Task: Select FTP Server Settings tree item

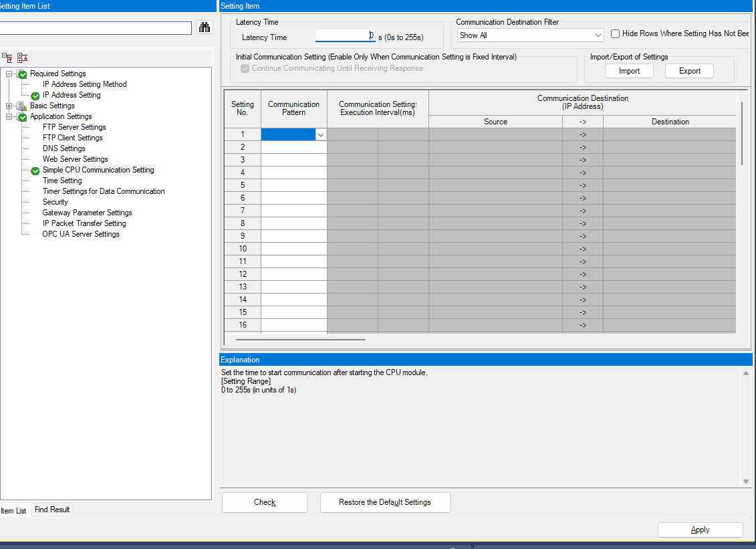Action: coord(74,127)
